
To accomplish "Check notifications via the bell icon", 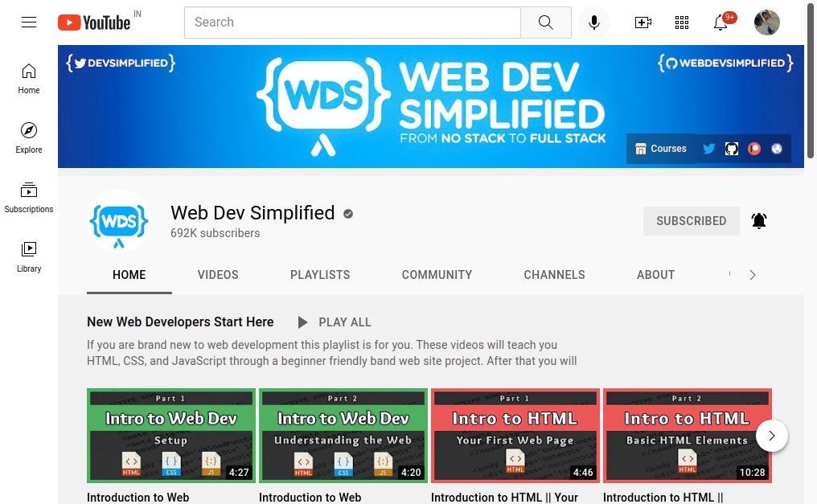I will (720, 22).
